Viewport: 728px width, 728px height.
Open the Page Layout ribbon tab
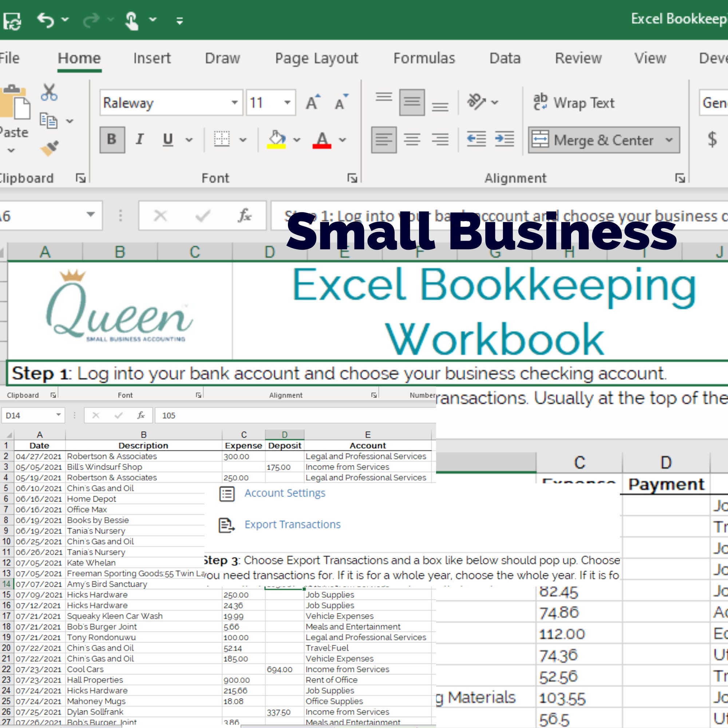tap(317, 59)
